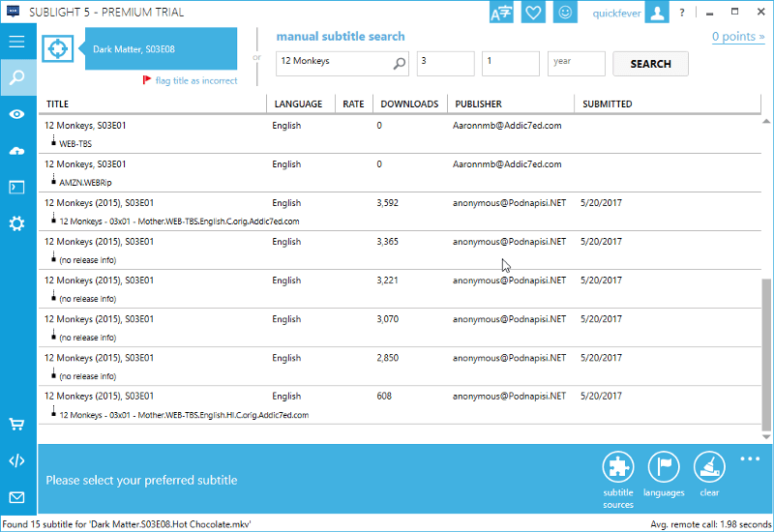Open the shopping cart icon

coord(16,424)
